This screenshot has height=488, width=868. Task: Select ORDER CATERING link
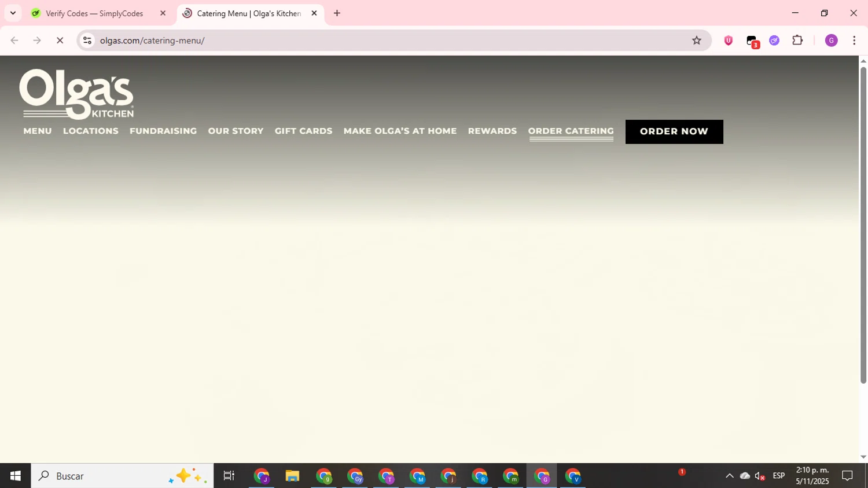[571, 131]
